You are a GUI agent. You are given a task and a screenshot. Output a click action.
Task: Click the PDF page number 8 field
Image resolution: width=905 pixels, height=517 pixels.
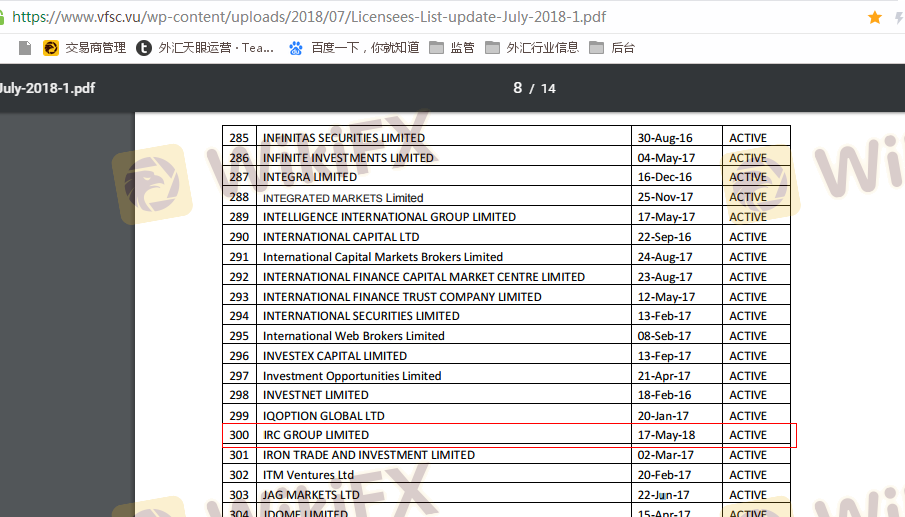[x=518, y=88]
